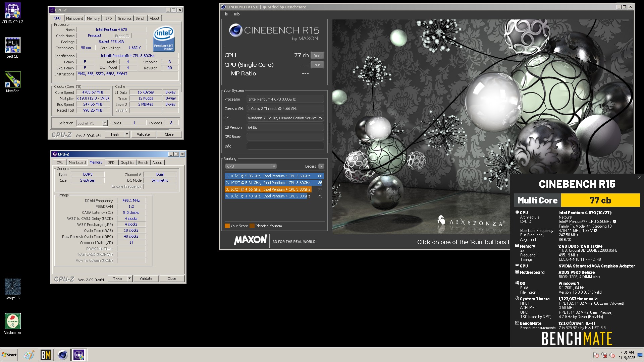644x362 pixels.
Task: Click the Motherboard icon in BenchMate panel
Action: (x=517, y=272)
